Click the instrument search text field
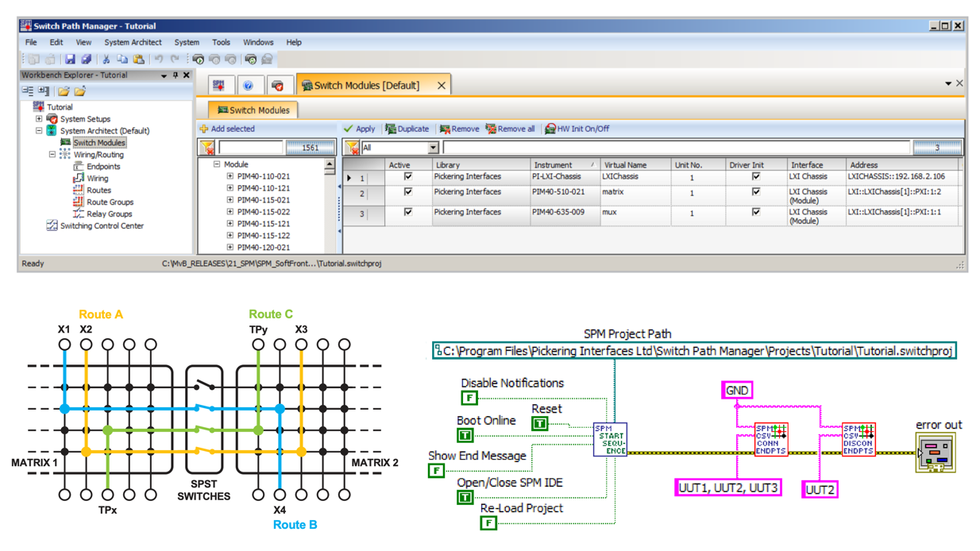Viewport: 980px width, 551px height. pos(675,148)
